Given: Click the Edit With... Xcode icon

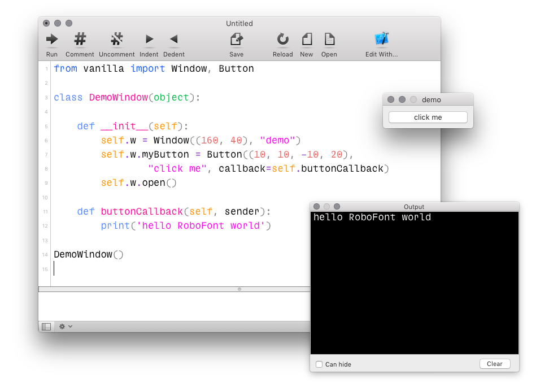Looking at the screenshot, I should click(382, 39).
